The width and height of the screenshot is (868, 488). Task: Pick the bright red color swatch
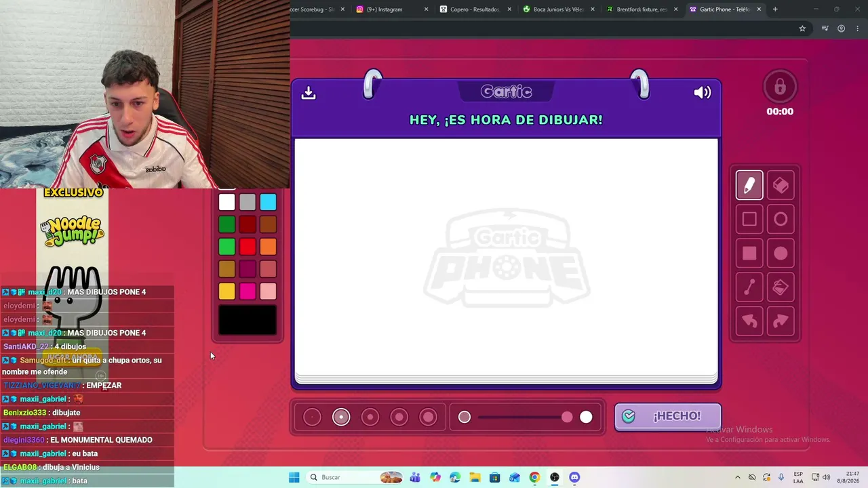click(248, 247)
